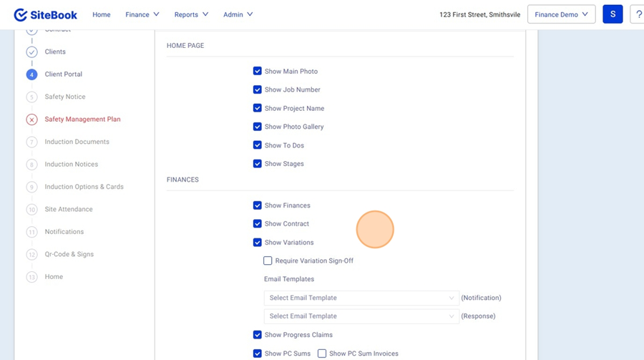Select the Safety Notice step 5 icon

pos(31,97)
